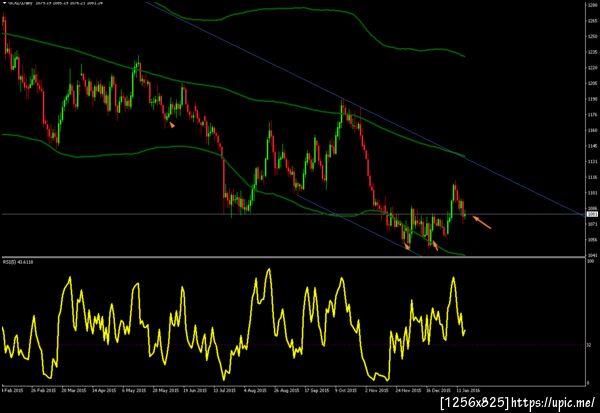Click the 9 Oct 2015 date label
The image size is (600, 413).
(x=346, y=390)
